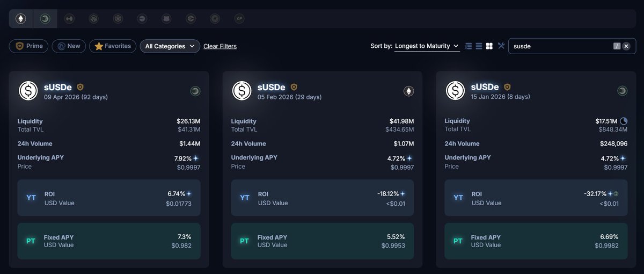Click sUSDe token logo on 15 Jan card
The image size is (644, 274).
coord(456,91)
